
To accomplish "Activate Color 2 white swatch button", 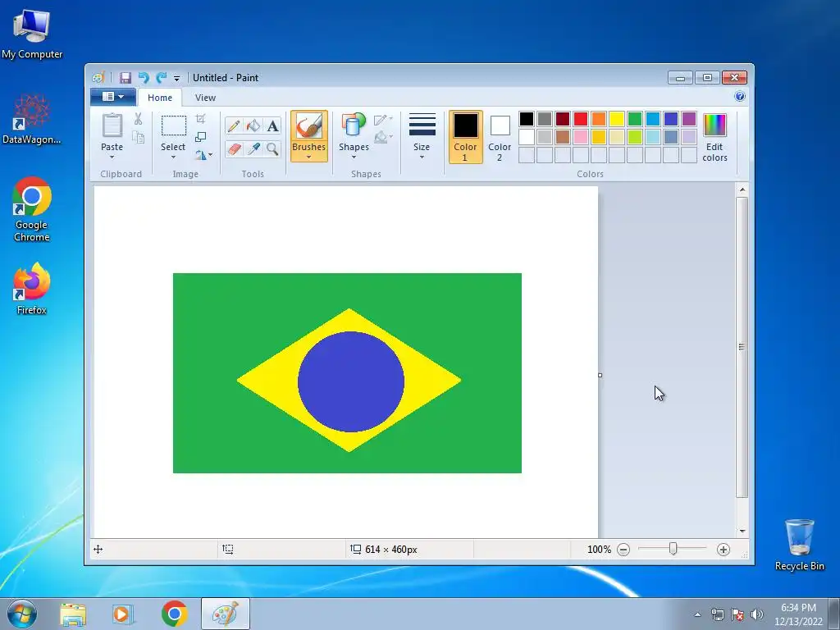I will (500, 137).
